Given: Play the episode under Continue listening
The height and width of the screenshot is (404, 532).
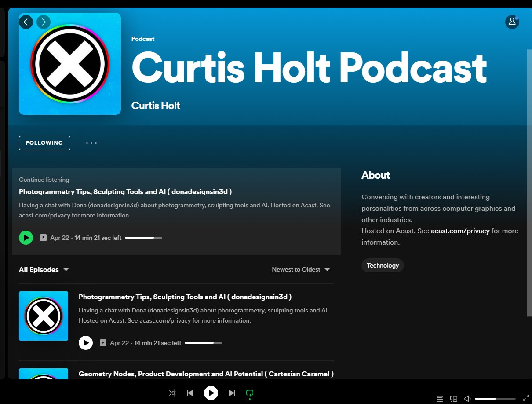Looking at the screenshot, I should point(26,237).
